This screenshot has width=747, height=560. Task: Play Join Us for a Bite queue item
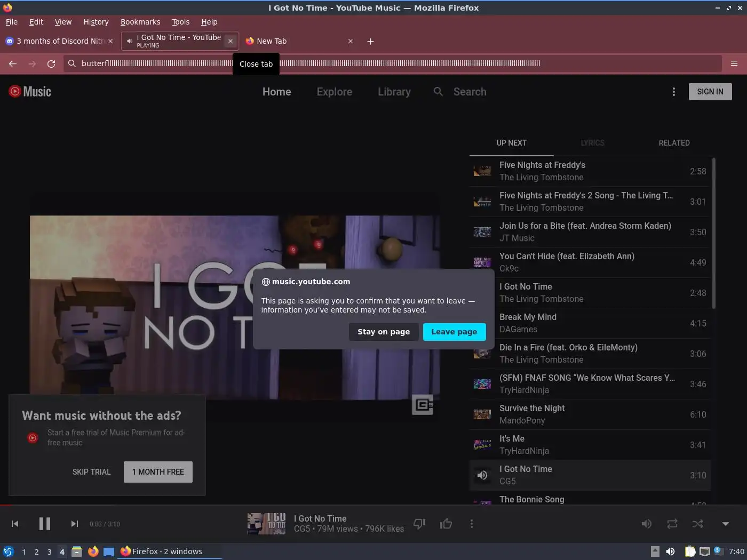590,232
